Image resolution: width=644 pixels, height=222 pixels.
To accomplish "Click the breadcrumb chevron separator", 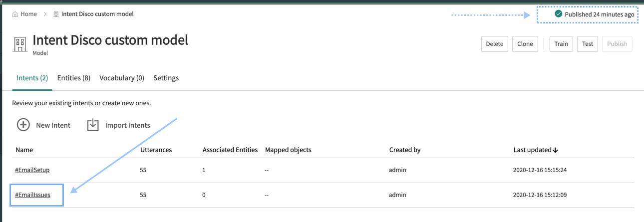I will coord(45,14).
